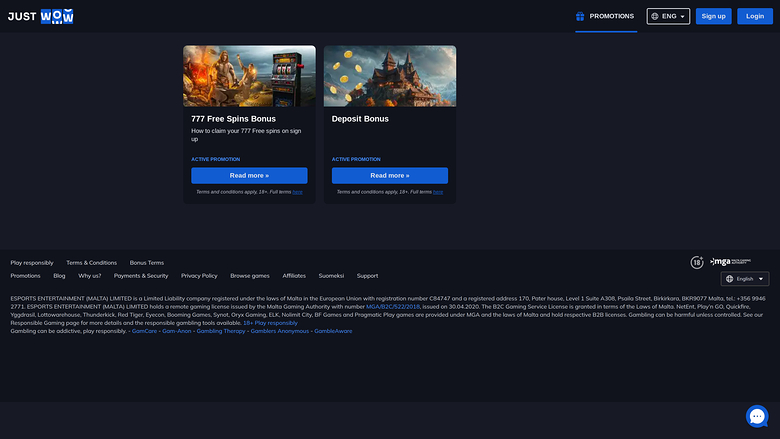This screenshot has height=439, width=780.
Task: Click the 18+ age restriction icon
Action: point(697,262)
